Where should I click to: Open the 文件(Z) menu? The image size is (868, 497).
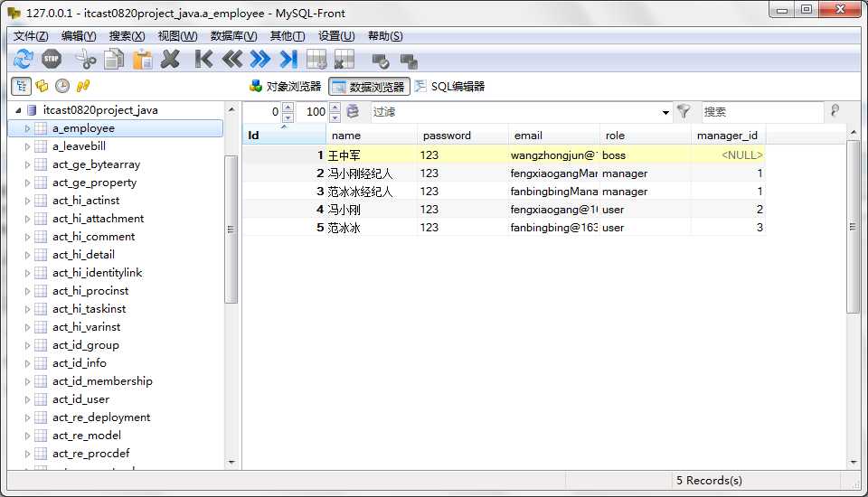pos(31,36)
